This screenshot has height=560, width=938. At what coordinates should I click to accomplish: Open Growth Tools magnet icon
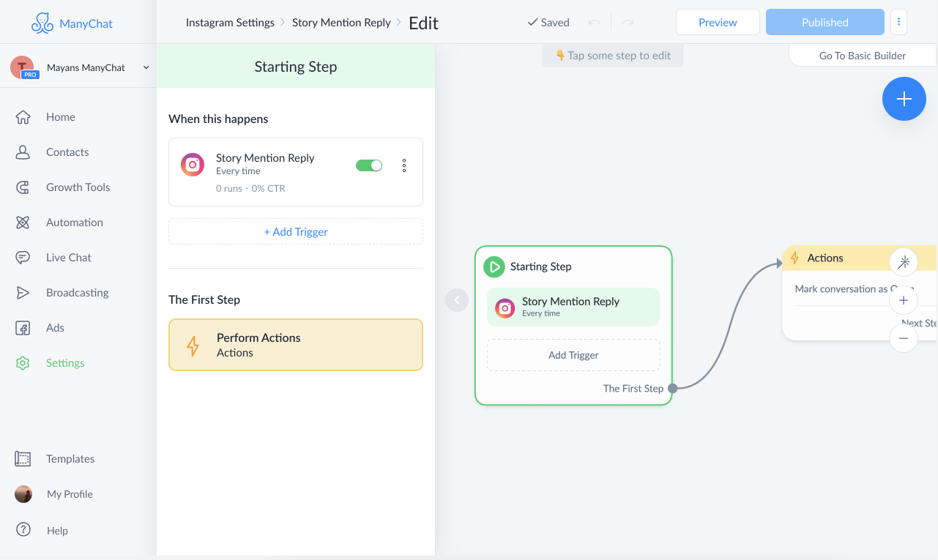pyautogui.click(x=23, y=187)
